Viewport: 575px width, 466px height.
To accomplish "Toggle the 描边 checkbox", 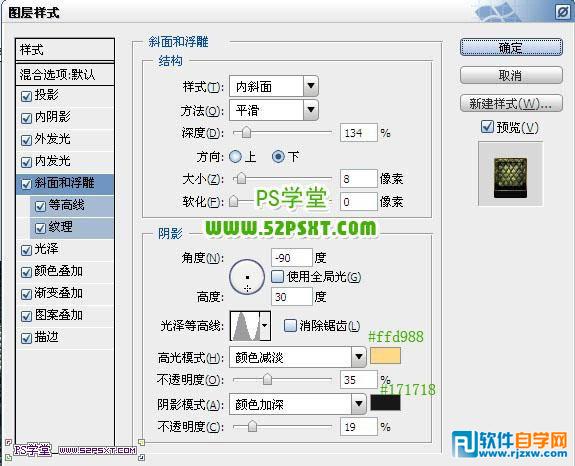I will point(26,338).
